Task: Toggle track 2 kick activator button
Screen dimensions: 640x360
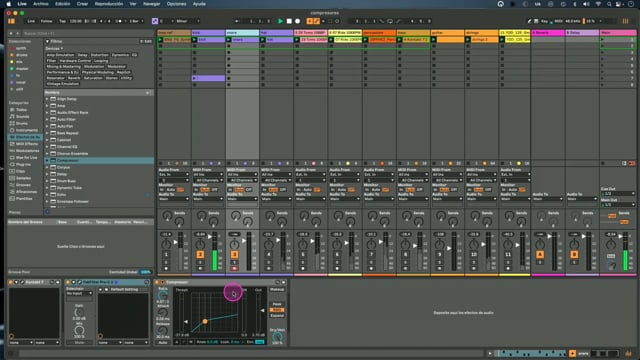Action: [x=200, y=254]
